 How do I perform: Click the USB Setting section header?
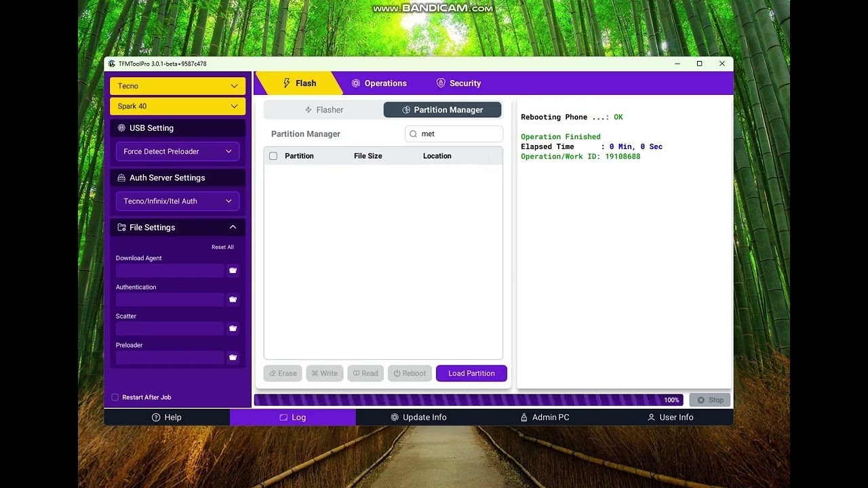[x=178, y=128]
